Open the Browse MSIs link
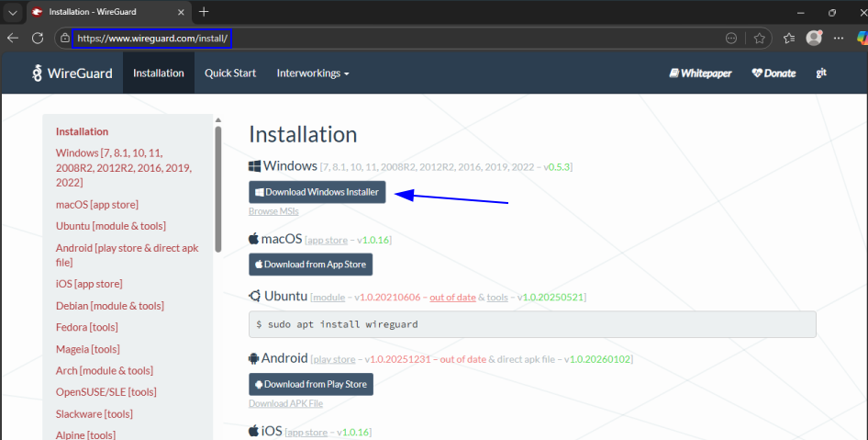Screen dimensions: 868x440 point(273,211)
